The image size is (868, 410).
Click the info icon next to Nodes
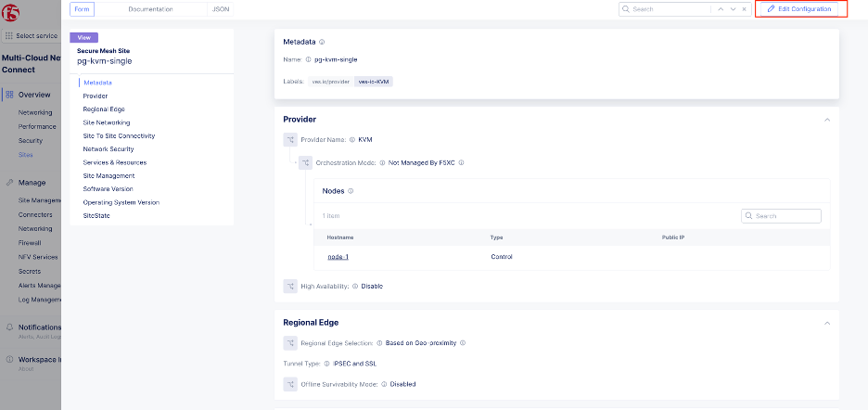click(x=351, y=190)
